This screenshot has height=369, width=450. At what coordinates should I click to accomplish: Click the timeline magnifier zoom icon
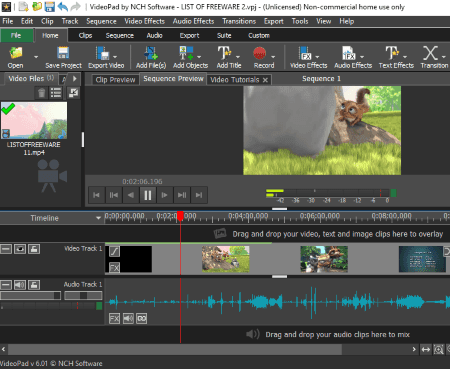tap(438, 349)
